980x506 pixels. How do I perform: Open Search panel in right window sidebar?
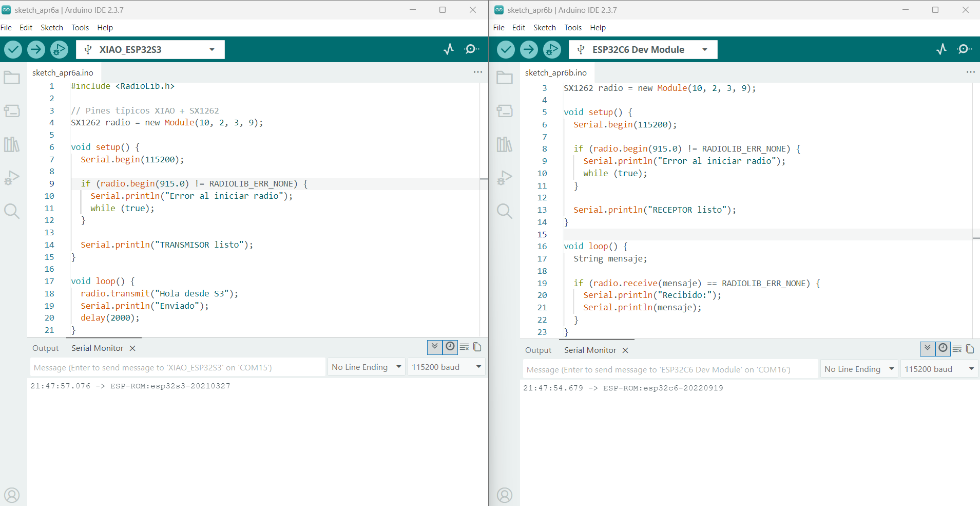504,211
